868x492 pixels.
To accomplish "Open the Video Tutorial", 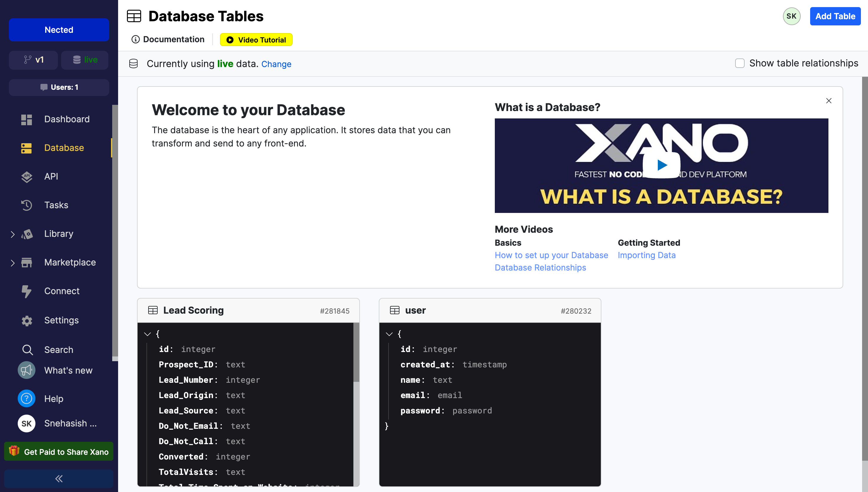I will click(256, 40).
